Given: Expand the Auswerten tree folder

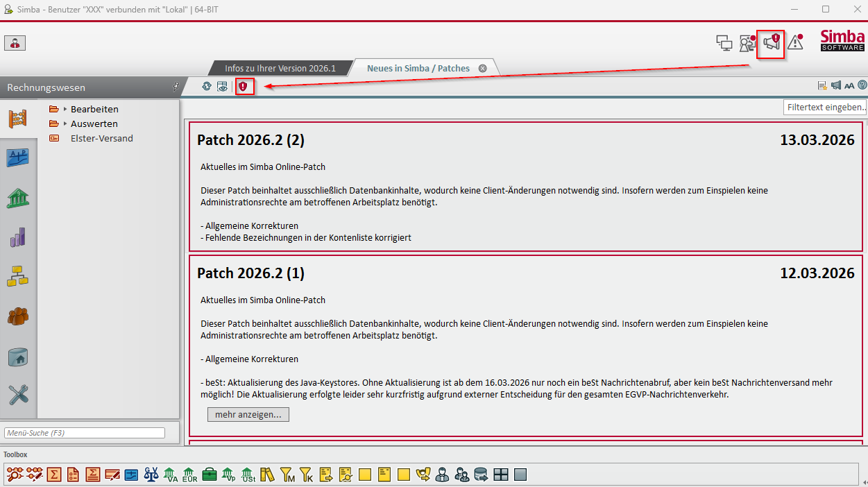Looking at the screenshot, I should click(x=65, y=124).
